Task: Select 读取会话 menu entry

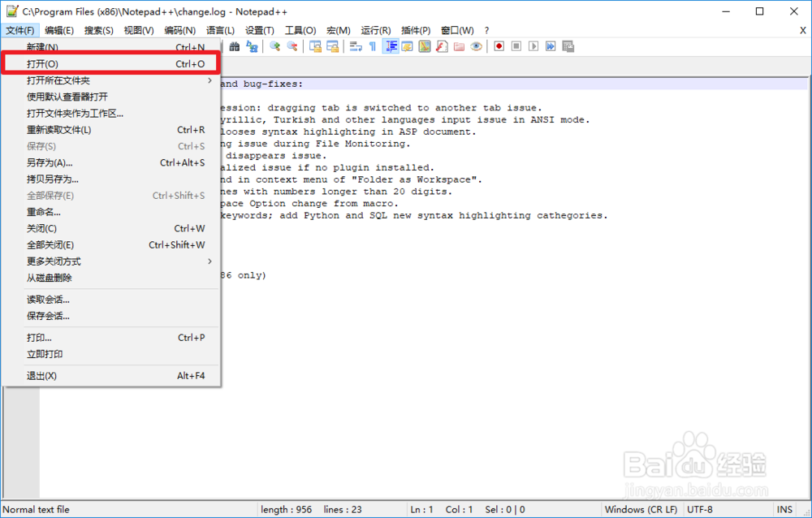Action: (110, 300)
